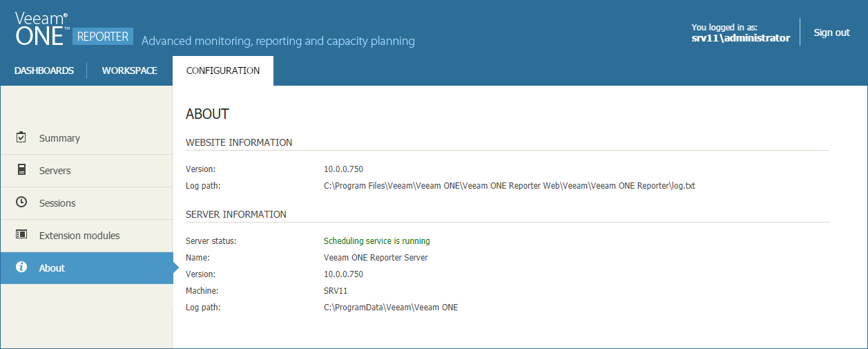Click the server log path value
The image size is (868, 349).
tap(390, 308)
